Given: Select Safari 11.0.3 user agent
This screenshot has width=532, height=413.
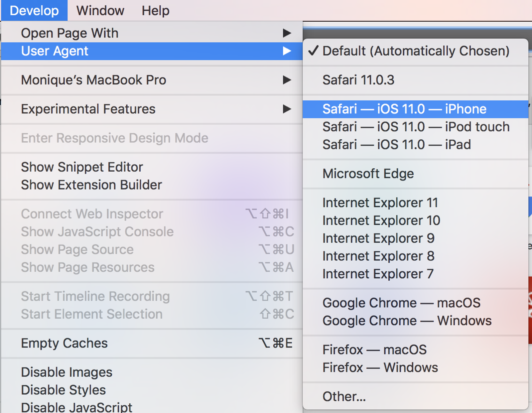Looking at the screenshot, I should [x=415, y=80].
